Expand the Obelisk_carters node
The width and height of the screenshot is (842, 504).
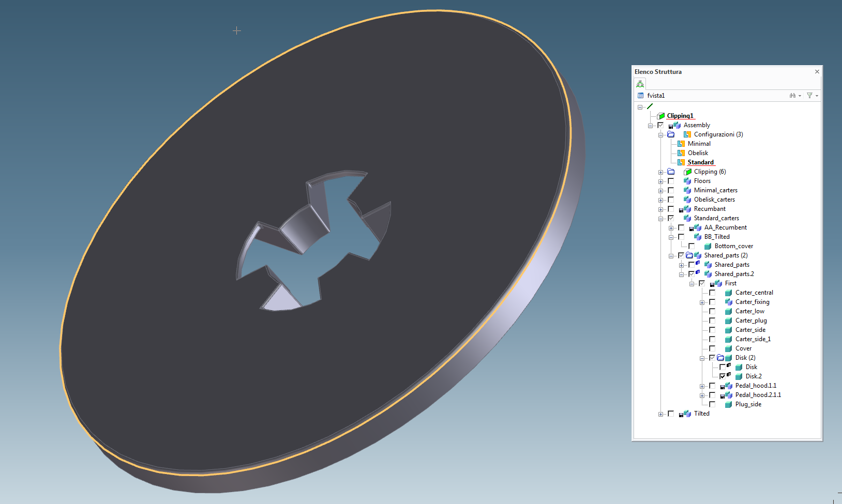[x=660, y=200]
